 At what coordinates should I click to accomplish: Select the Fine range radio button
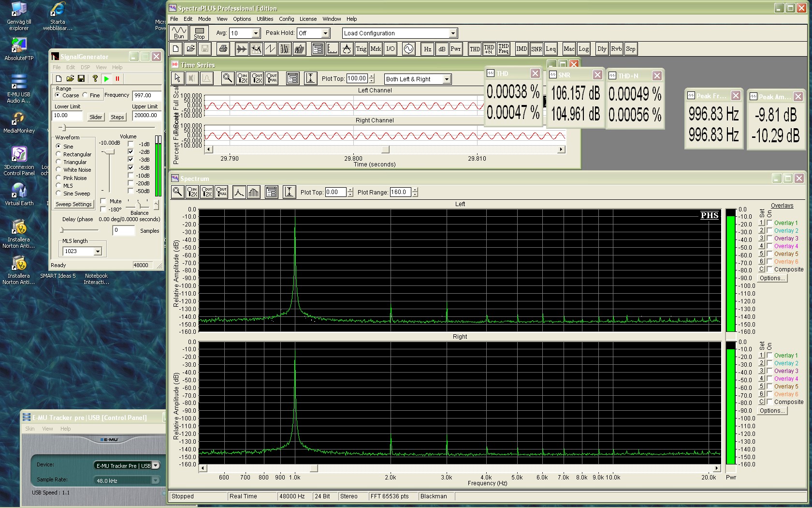click(x=86, y=95)
